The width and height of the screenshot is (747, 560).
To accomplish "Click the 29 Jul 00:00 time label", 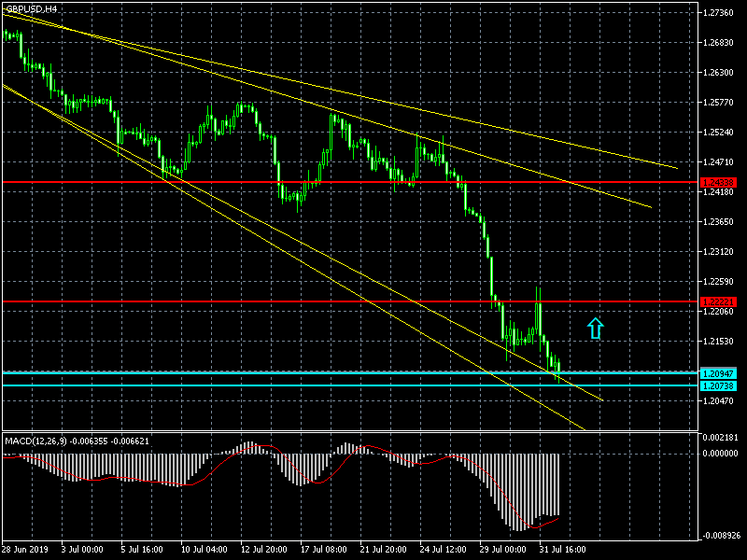I will point(502,550).
